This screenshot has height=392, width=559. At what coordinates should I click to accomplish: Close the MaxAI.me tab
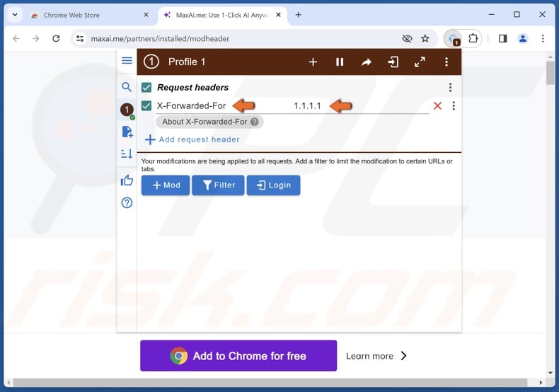278,15
